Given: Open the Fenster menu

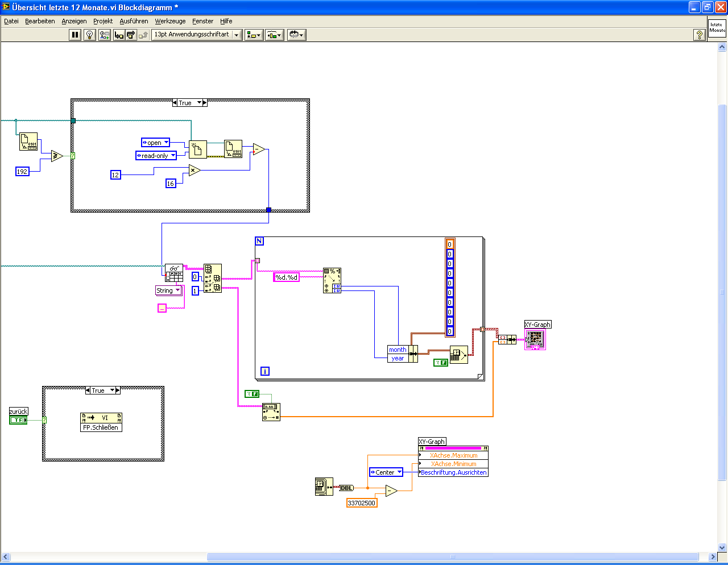Looking at the screenshot, I should pyautogui.click(x=202, y=21).
